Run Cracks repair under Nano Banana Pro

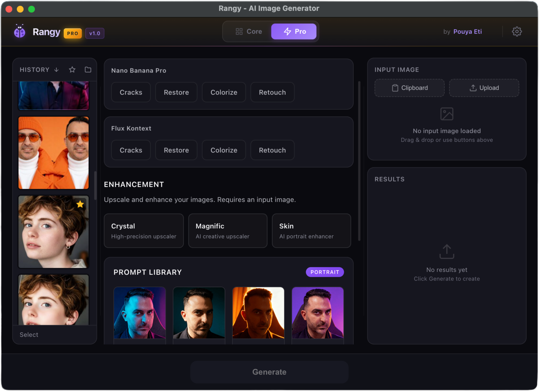pos(131,92)
